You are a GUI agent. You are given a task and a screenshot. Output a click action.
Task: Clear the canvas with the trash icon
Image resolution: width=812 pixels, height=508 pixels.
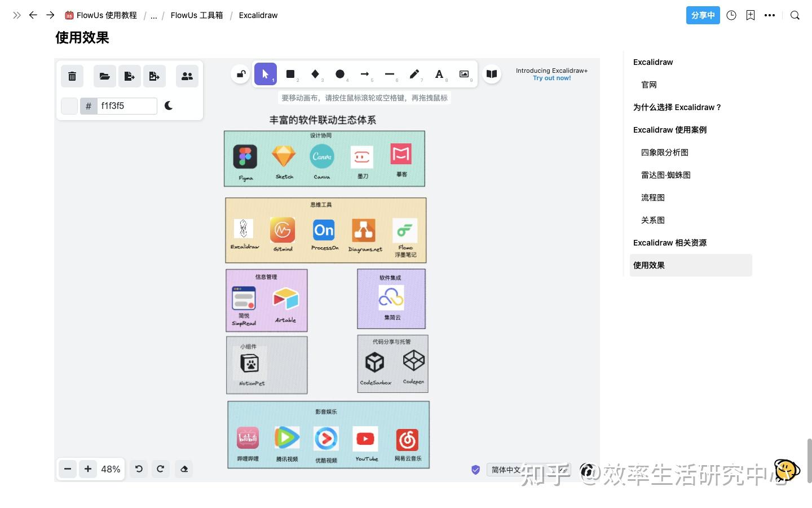[x=72, y=76]
